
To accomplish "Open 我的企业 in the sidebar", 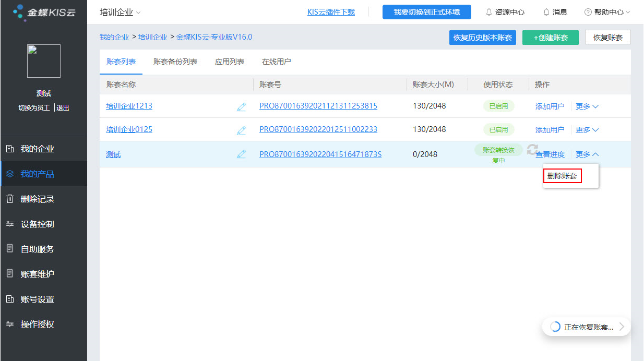I will (x=44, y=149).
